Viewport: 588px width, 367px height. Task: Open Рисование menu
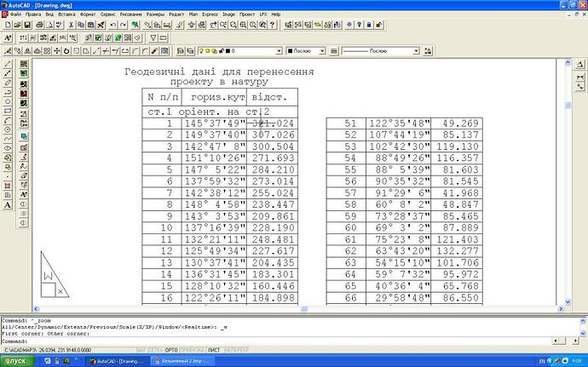click(x=131, y=14)
